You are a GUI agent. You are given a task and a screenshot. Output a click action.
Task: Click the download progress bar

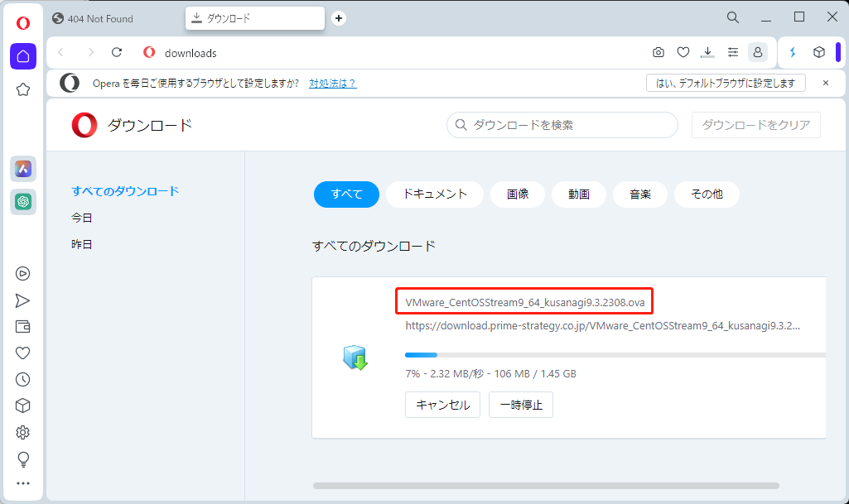point(615,355)
